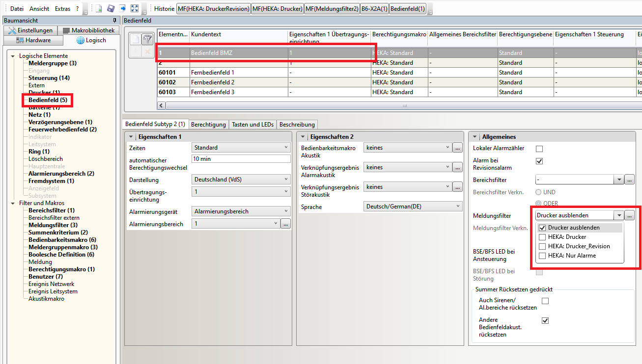642x364 pixels.
Task: Click the automatischer Berechtigungswechsel field
Action: [241, 159]
